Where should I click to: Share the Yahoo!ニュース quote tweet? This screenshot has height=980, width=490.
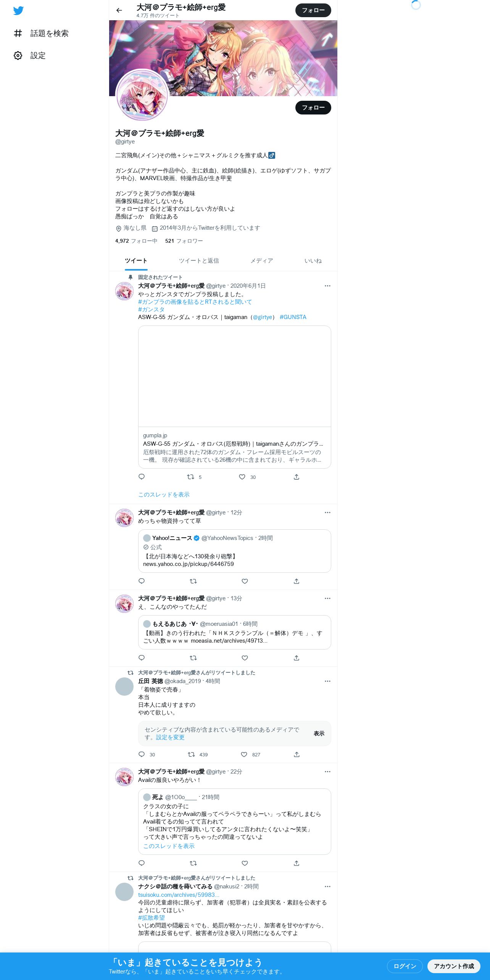click(297, 581)
